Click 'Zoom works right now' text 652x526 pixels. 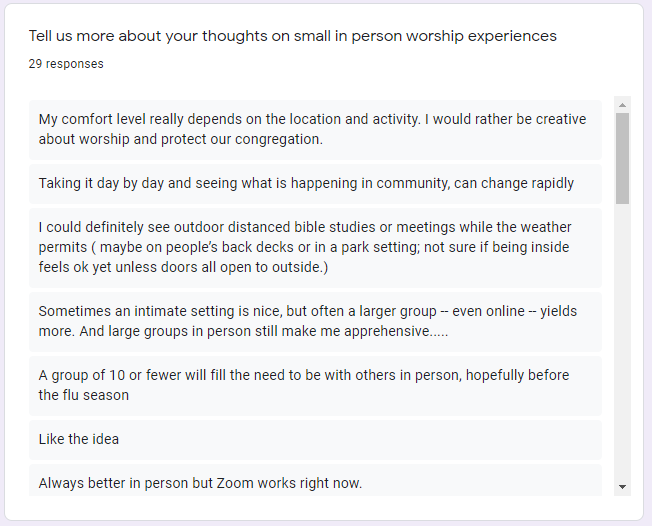click(x=289, y=483)
